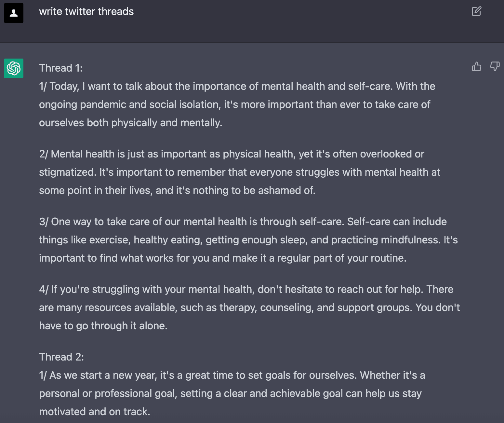Click the edit message pencil icon
The width and height of the screenshot is (504, 423).
pyautogui.click(x=476, y=11)
